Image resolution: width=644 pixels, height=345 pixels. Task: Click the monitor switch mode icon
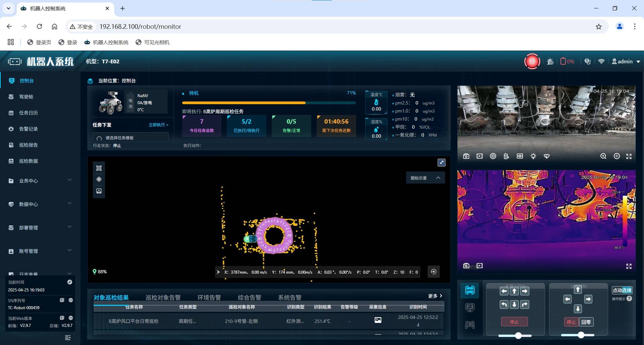pyautogui.click(x=470, y=307)
